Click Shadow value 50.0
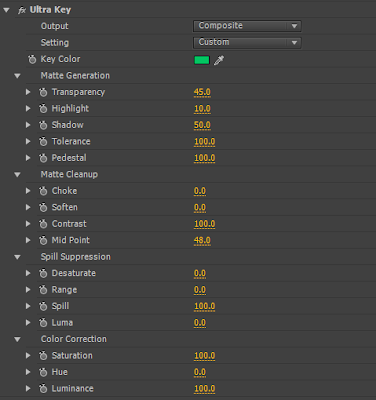376x400 pixels. pyautogui.click(x=202, y=125)
